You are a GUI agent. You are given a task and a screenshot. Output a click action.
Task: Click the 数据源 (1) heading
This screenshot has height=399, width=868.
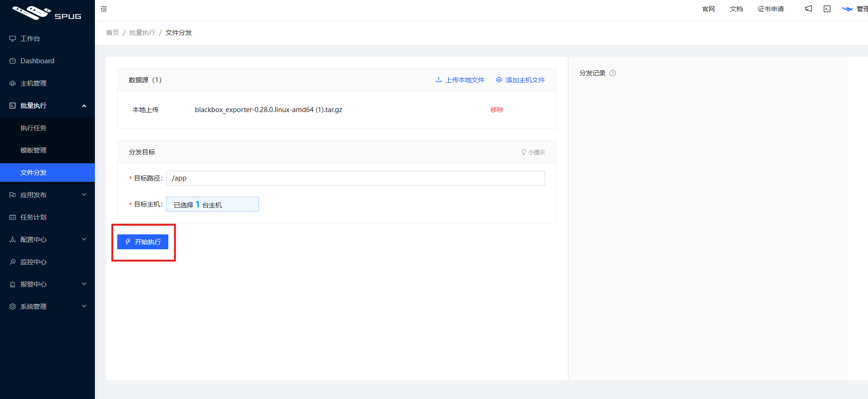[x=145, y=80]
